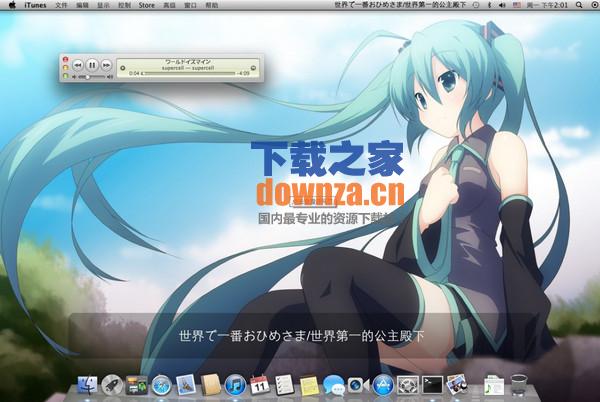This screenshot has width=600, height=402.
Task: Open Reminders from the dock
Action: (284, 384)
